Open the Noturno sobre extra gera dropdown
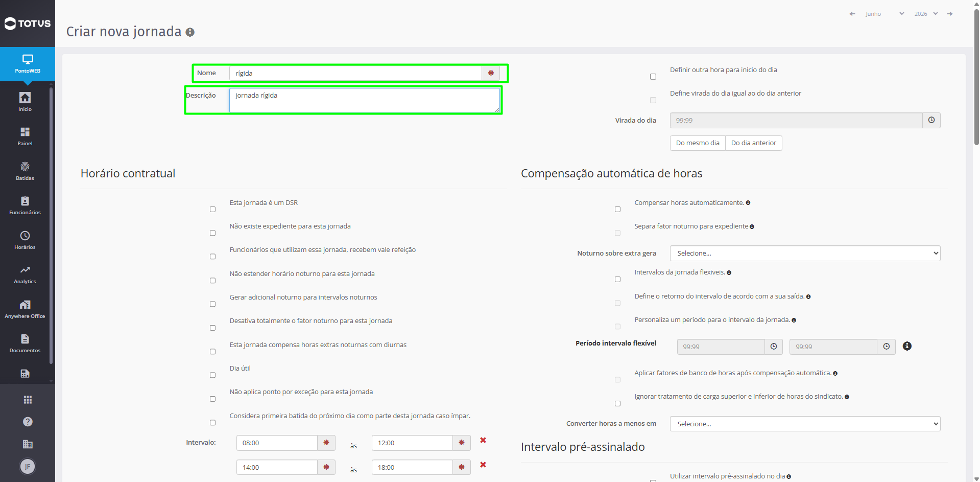The height and width of the screenshot is (482, 980). coord(805,254)
